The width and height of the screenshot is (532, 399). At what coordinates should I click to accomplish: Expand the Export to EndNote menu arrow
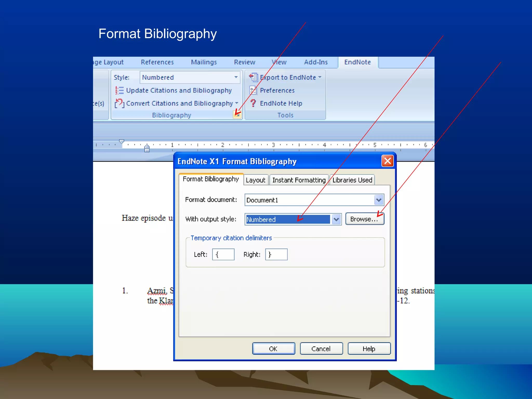(320, 77)
